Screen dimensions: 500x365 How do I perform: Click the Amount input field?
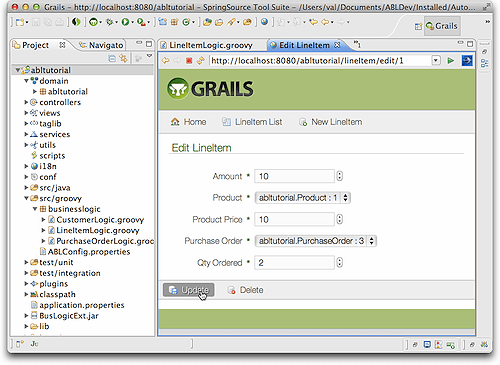pos(294,176)
